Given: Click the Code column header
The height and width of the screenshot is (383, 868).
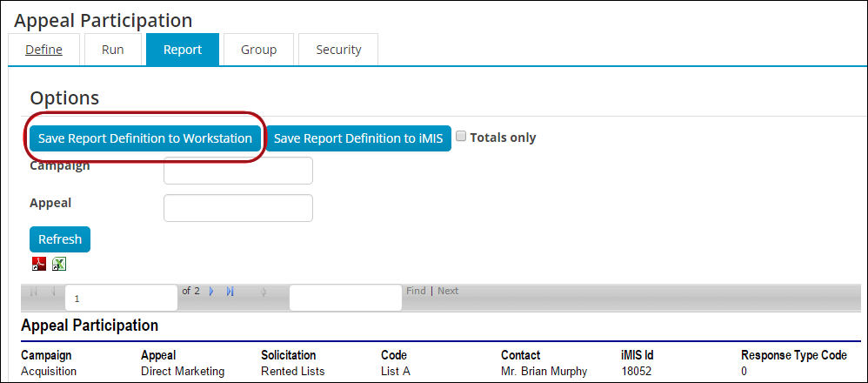Looking at the screenshot, I should click(394, 355).
